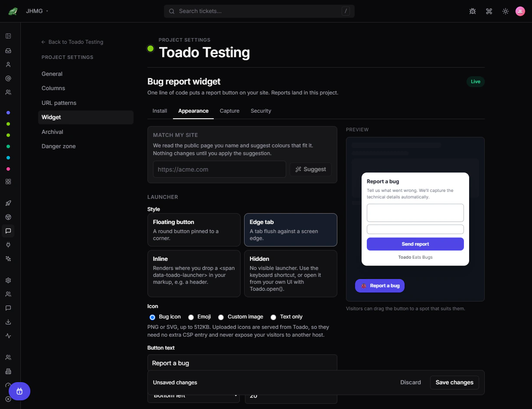Open the four-squares grid sidebar icon
Viewport: 532px width, 409px height.
[8, 182]
